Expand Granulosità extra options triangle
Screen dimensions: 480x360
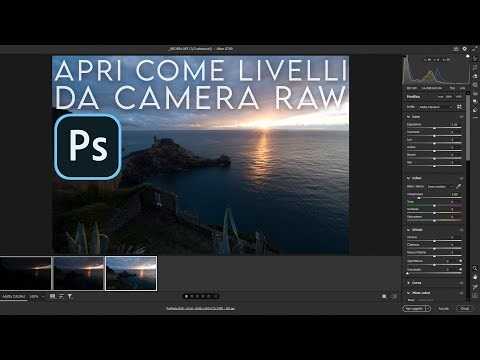[461, 269]
